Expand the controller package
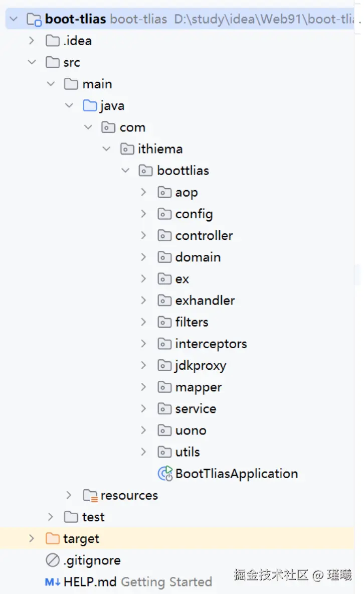Viewport: 364px width, 594px height. (143, 235)
